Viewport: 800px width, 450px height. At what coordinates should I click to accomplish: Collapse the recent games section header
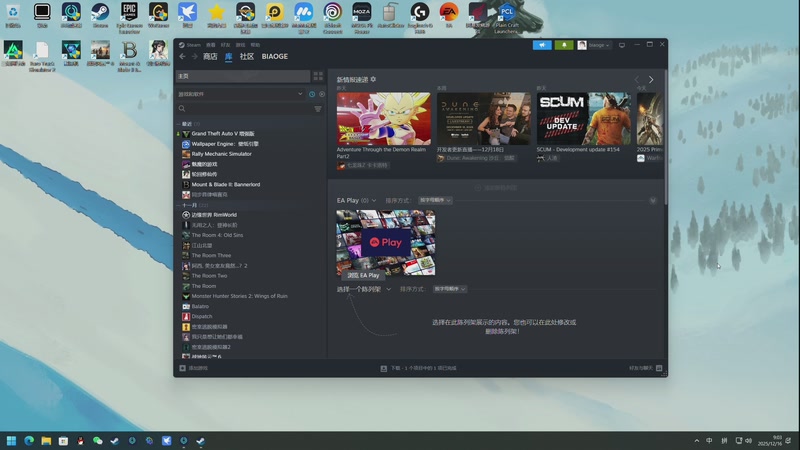coord(188,124)
